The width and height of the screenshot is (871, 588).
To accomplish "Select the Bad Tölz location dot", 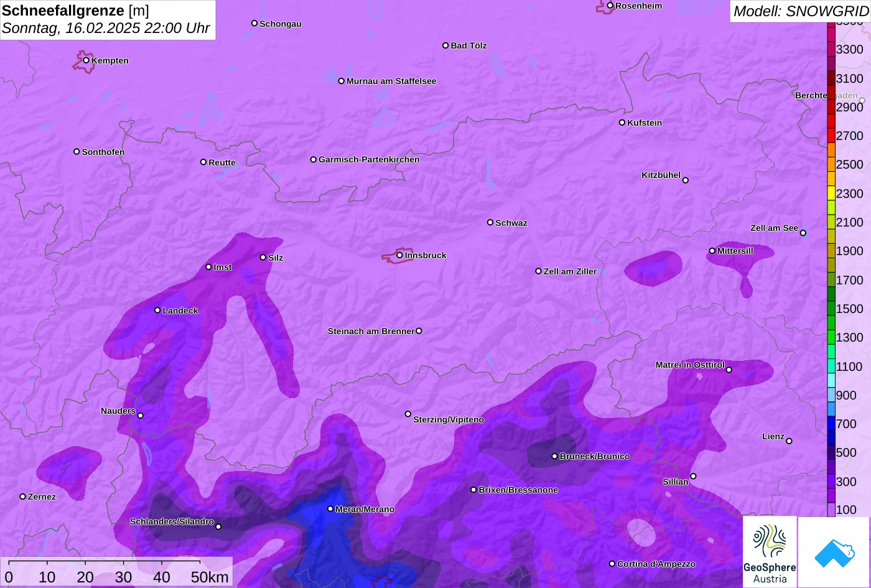I will coord(445,45).
